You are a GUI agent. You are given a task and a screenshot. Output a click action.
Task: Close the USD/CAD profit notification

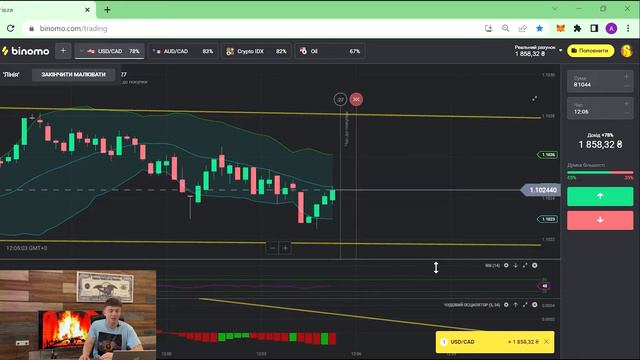[547, 342]
